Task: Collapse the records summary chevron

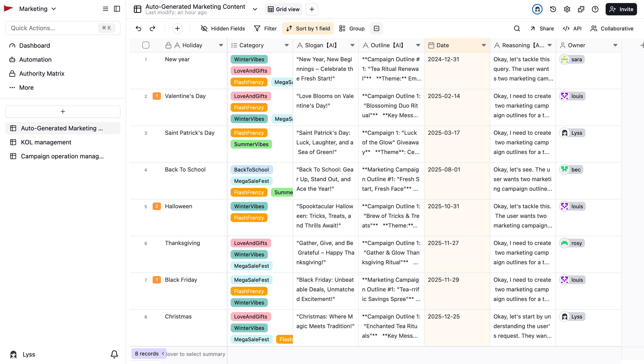Action: click(x=163, y=353)
